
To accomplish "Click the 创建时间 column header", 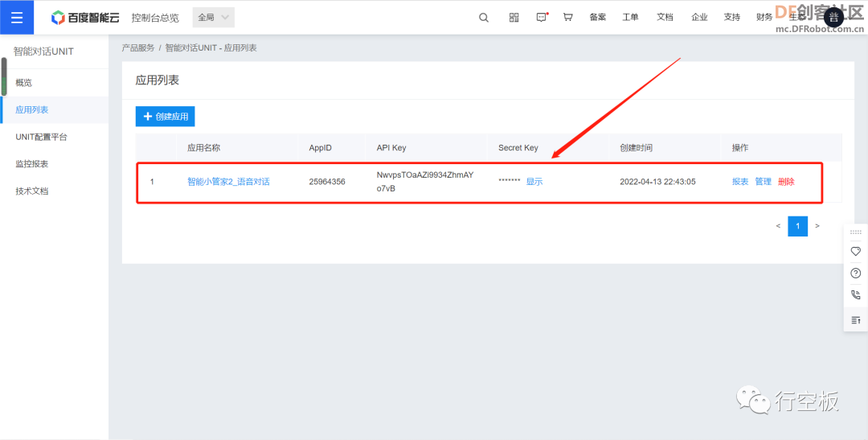I will [x=636, y=147].
